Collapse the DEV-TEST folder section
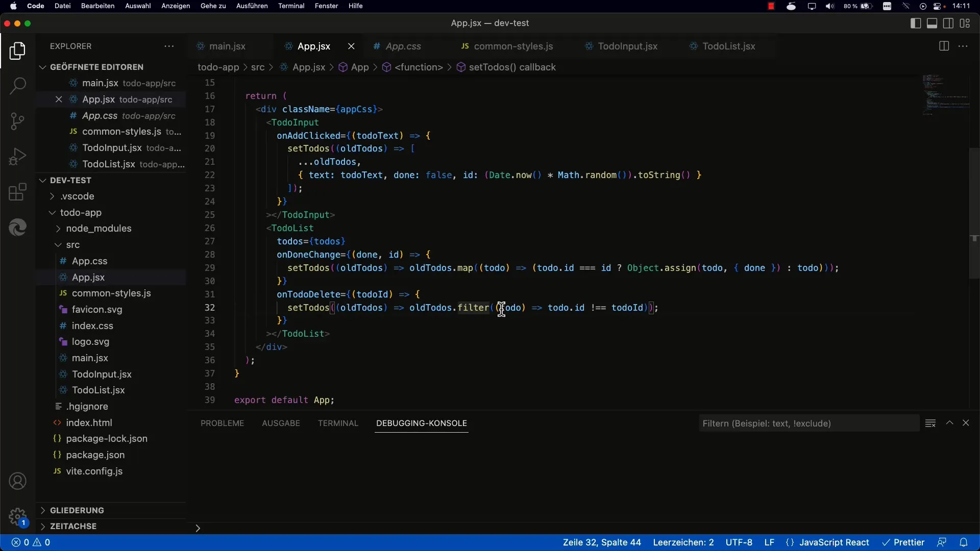Screen dimensions: 980x551 tap(43, 180)
